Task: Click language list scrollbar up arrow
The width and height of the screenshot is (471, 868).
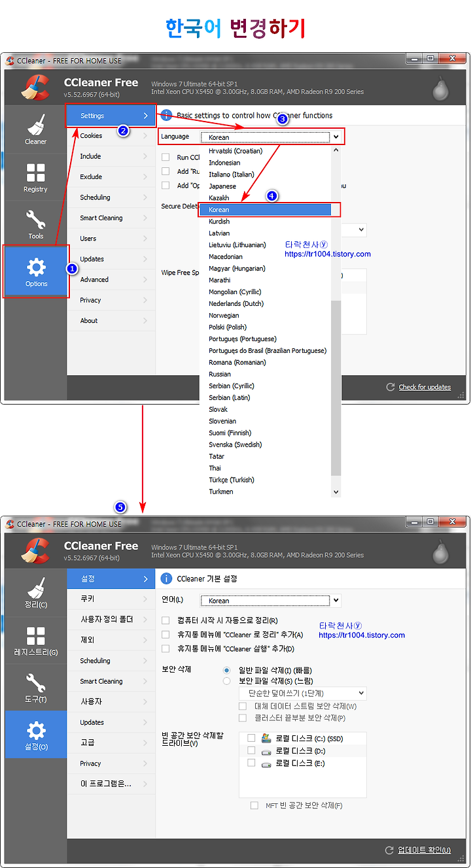Action: [336, 150]
